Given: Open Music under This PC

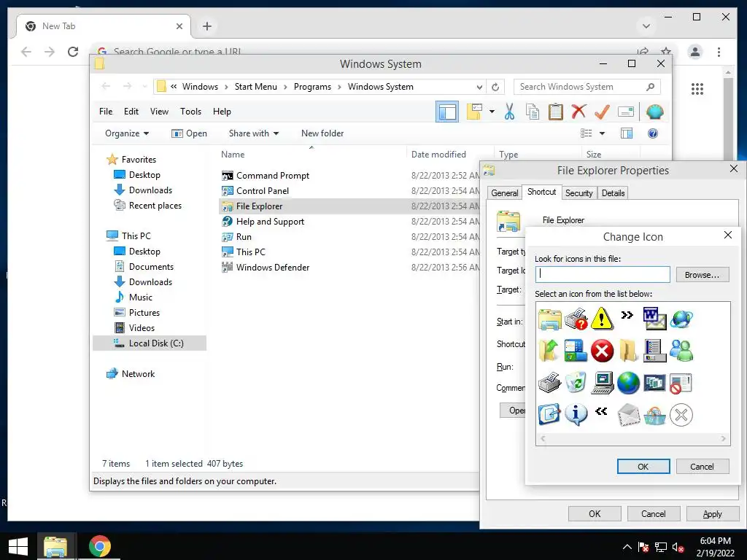Looking at the screenshot, I should click(141, 297).
